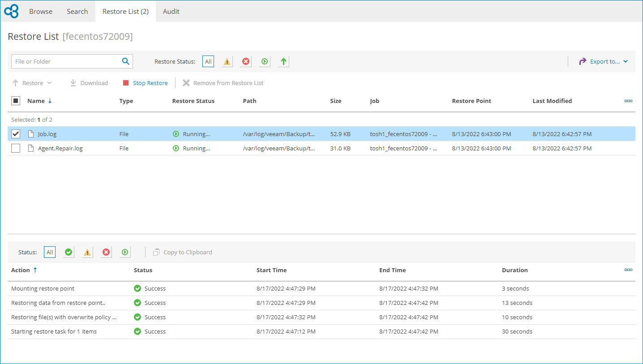Filter action log by success status icon
643x364 pixels.
[x=69, y=252]
